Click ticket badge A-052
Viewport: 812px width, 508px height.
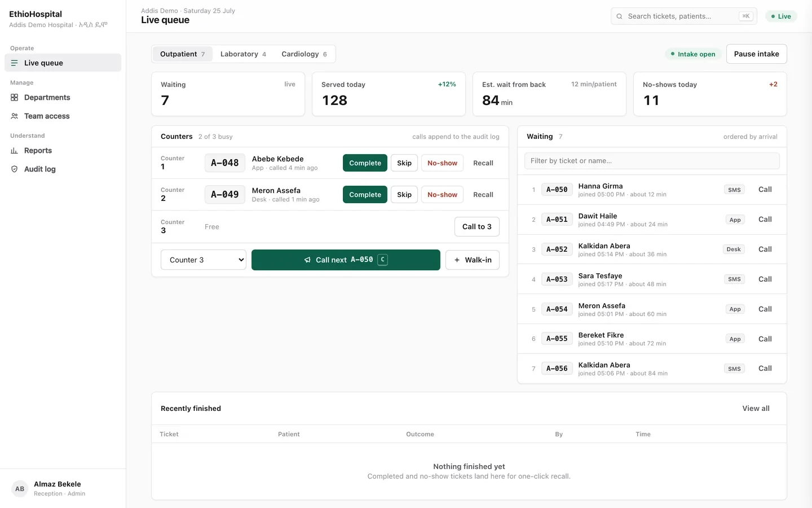pyautogui.click(x=557, y=249)
